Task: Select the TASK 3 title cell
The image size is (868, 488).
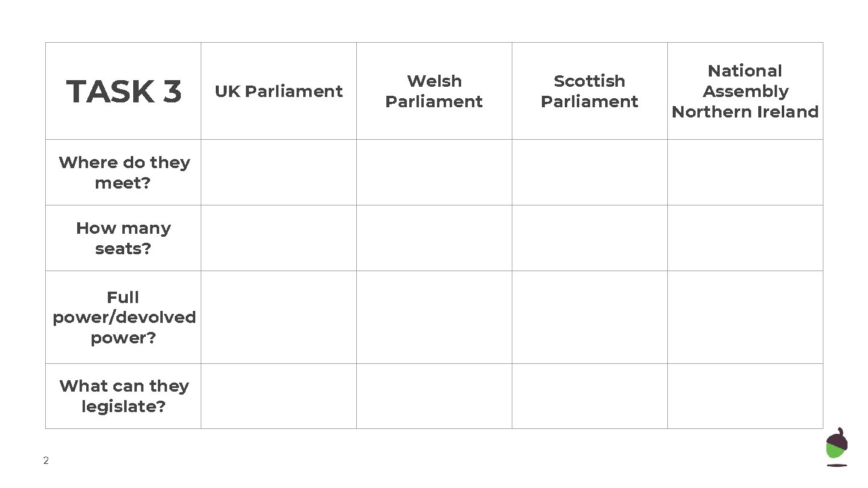Action: [124, 91]
